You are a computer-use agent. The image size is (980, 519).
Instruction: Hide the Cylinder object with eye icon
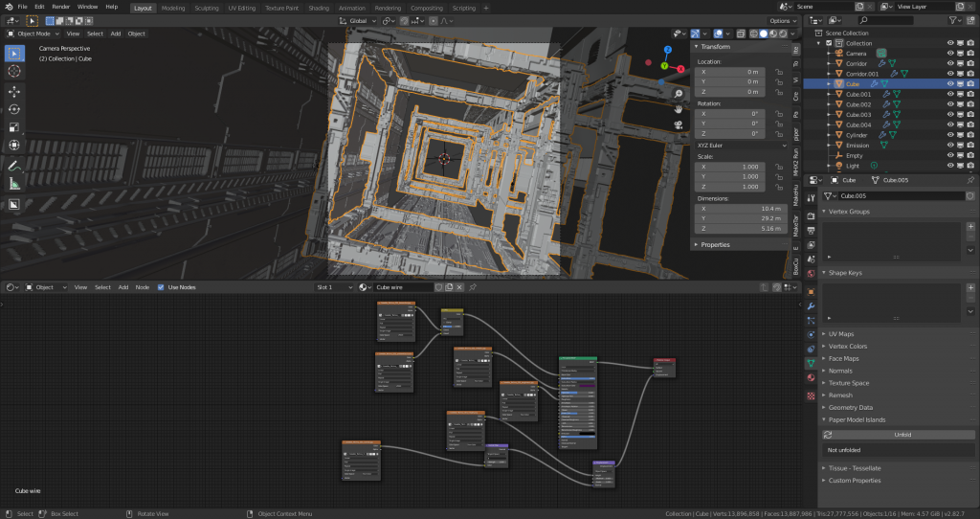[950, 134]
